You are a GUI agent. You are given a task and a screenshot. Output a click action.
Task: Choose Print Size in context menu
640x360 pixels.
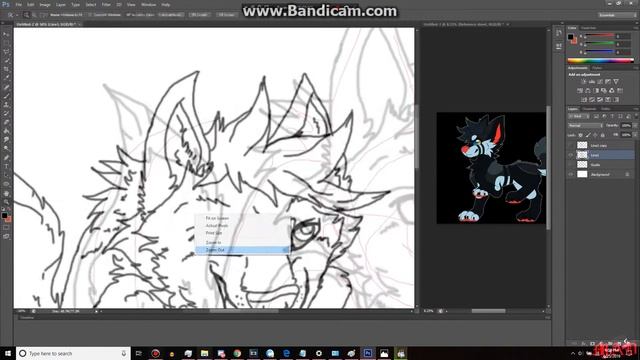point(242,233)
